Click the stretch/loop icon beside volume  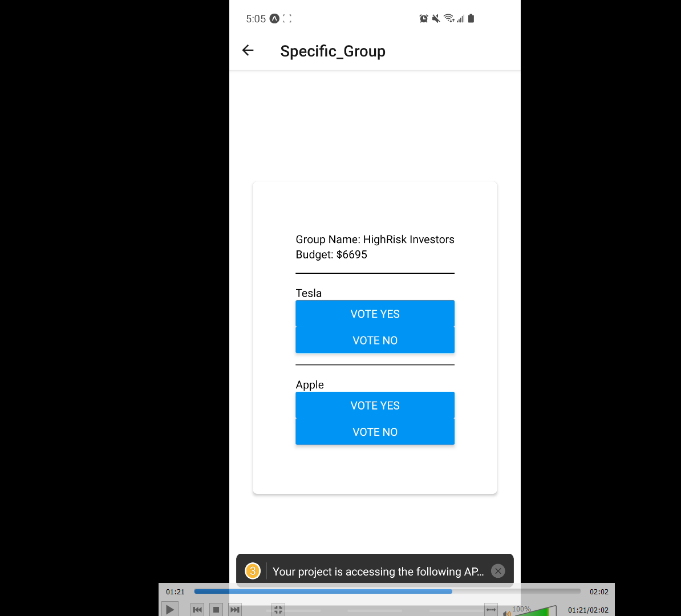tap(491, 610)
